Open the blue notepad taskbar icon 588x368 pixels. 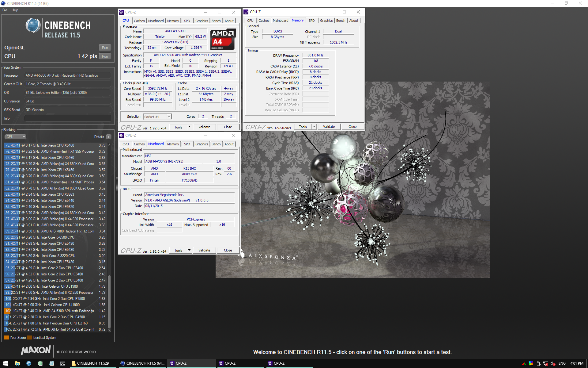(x=51, y=363)
